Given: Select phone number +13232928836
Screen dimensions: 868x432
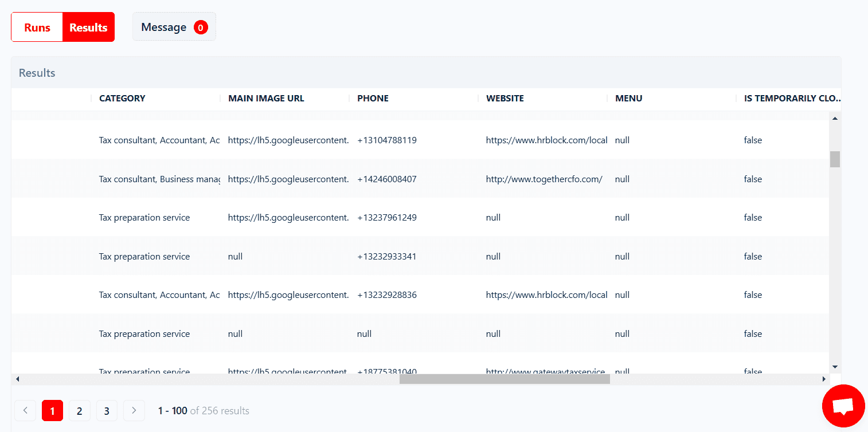Looking at the screenshot, I should [x=387, y=295].
